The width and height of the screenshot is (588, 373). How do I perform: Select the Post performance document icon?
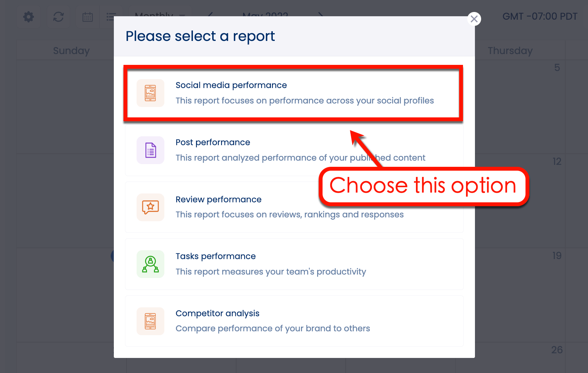pyautogui.click(x=150, y=150)
